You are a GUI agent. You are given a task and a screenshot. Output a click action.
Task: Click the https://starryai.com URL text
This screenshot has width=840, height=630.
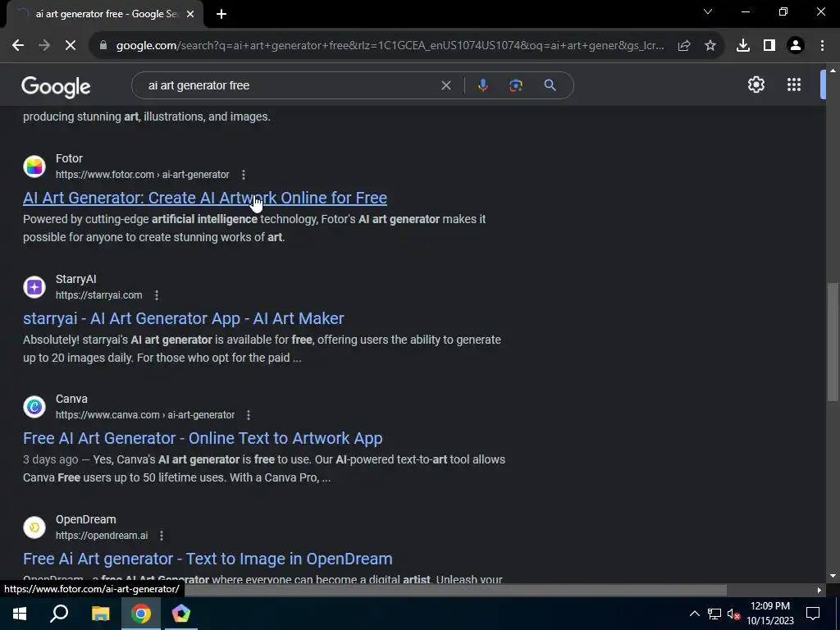[98, 295]
